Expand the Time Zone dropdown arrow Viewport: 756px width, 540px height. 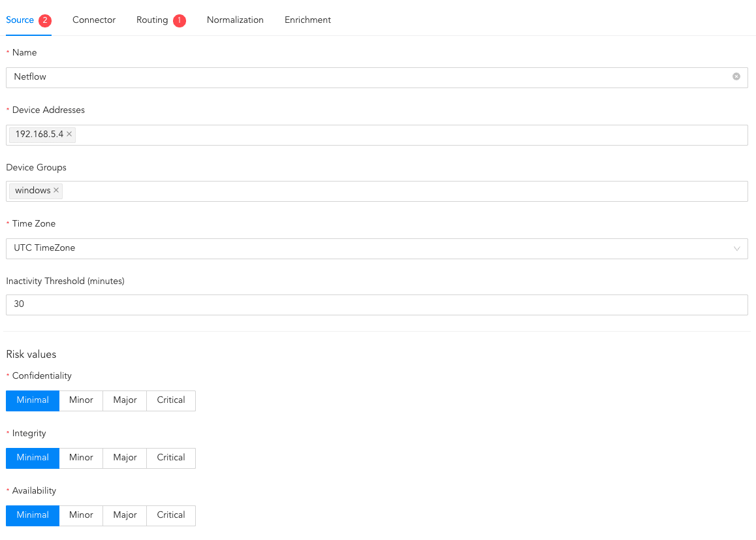(737, 249)
